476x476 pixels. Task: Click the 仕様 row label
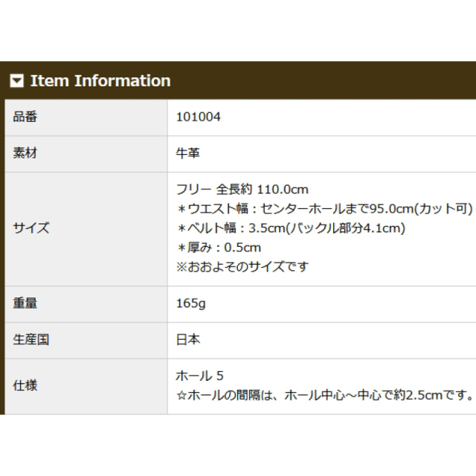(x=25, y=385)
